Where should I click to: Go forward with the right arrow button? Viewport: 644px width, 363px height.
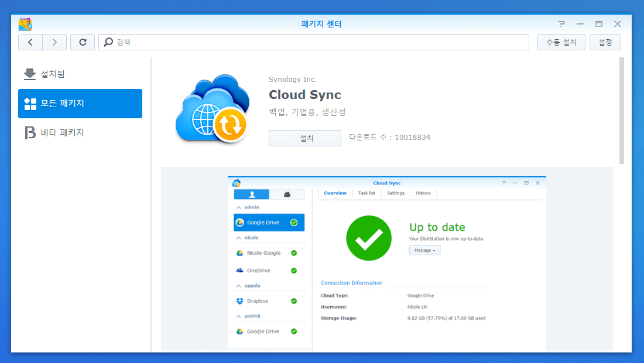pos(54,42)
